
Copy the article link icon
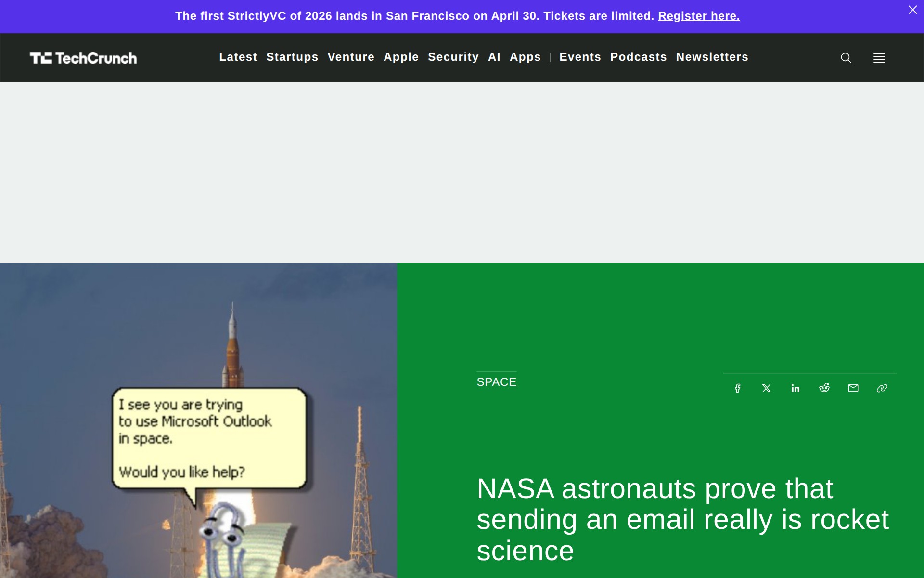(x=882, y=388)
